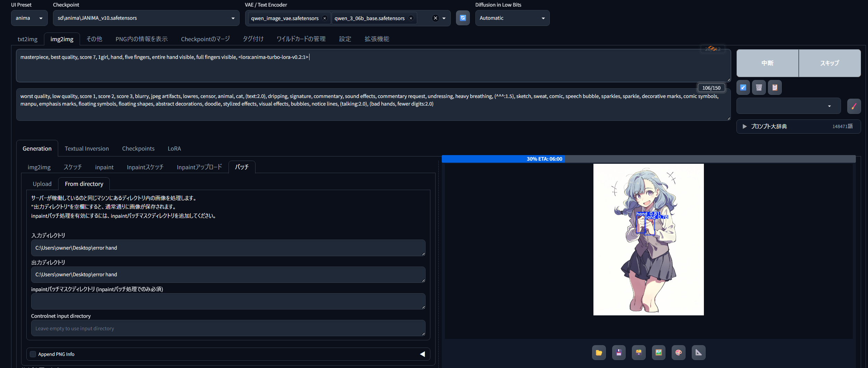Open the UI Preset dropdown
The height and width of the screenshot is (368, 868).
29,18
